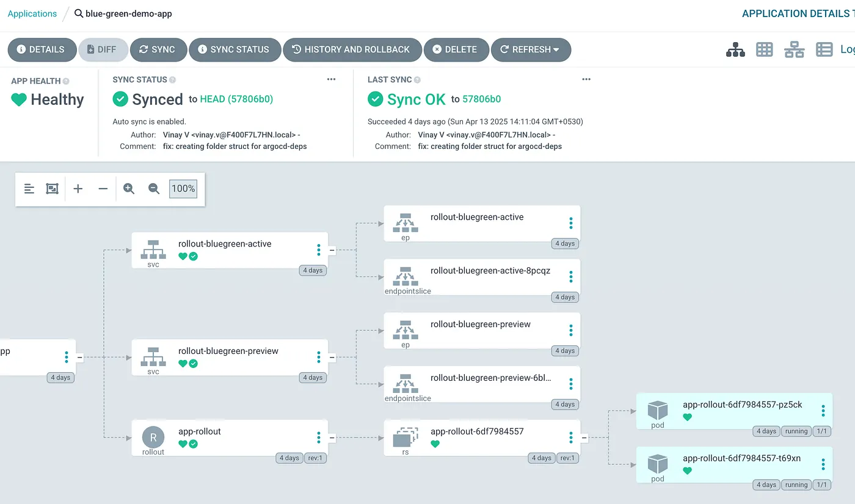Open the REFRESH dropdown button
Screen dimensions: 855x504
(530, 50)
